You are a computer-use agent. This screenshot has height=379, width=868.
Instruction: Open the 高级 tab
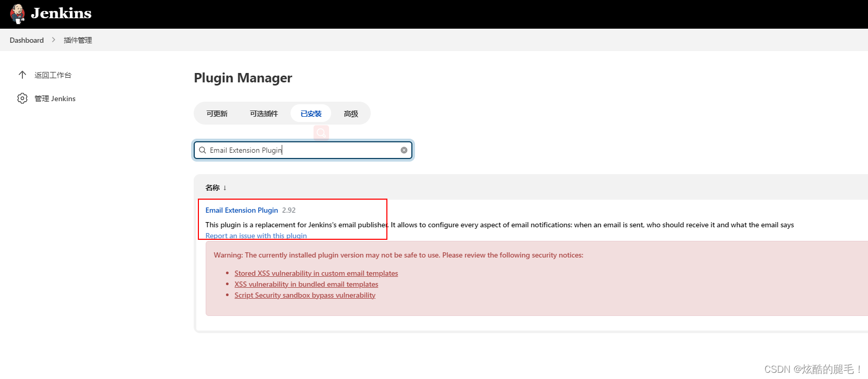pyautogui.click(x=351, y=114)
